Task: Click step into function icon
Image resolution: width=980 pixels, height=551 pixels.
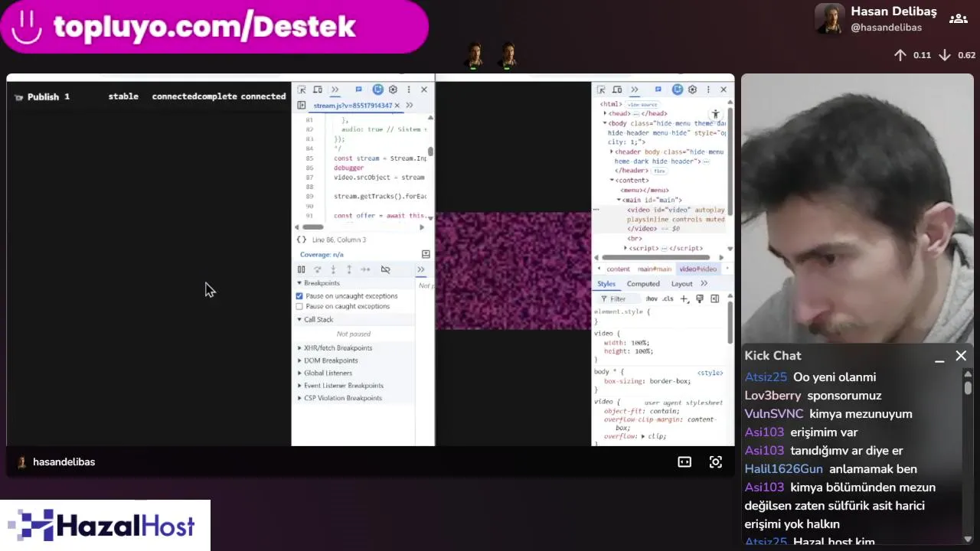Action: pos(333,269)
